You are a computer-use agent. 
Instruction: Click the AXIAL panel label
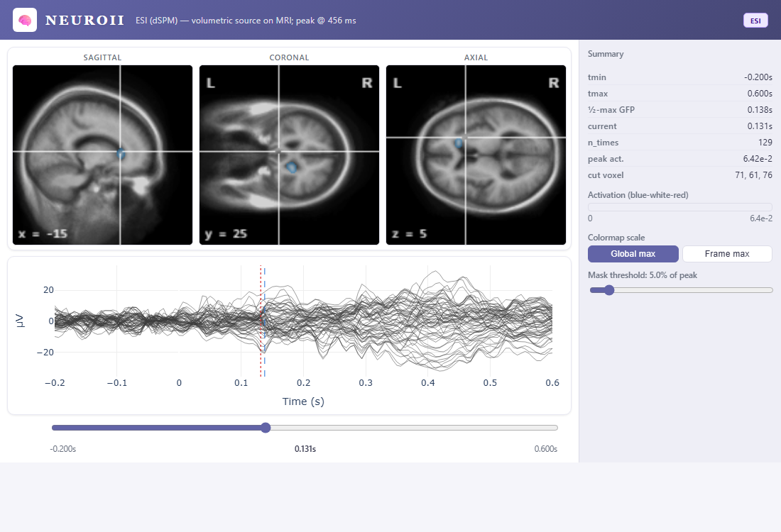point(476,57)
